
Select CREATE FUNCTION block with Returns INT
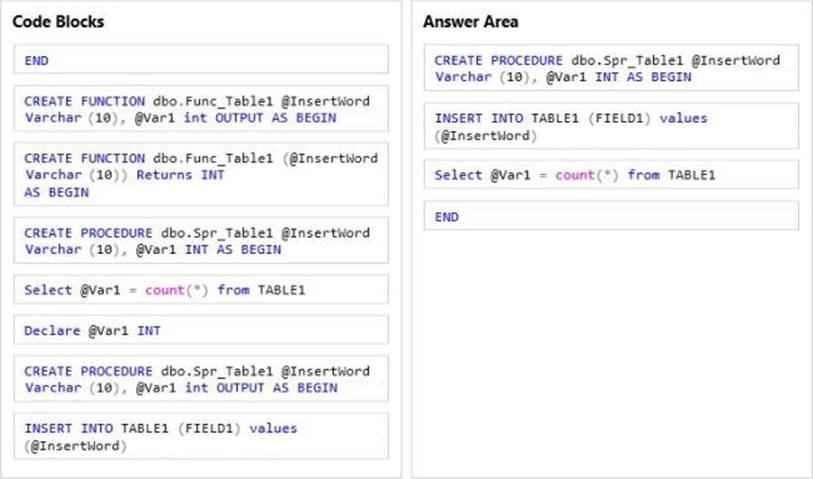(x=200, y=175)
